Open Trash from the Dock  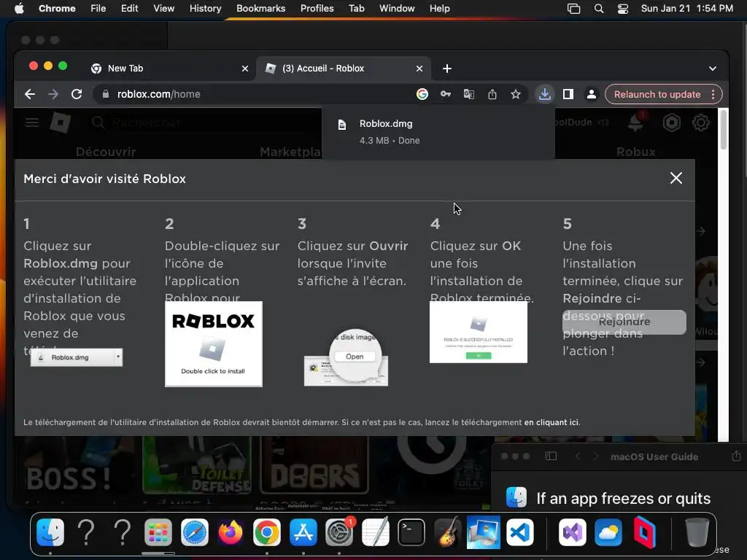coord(697,532)
